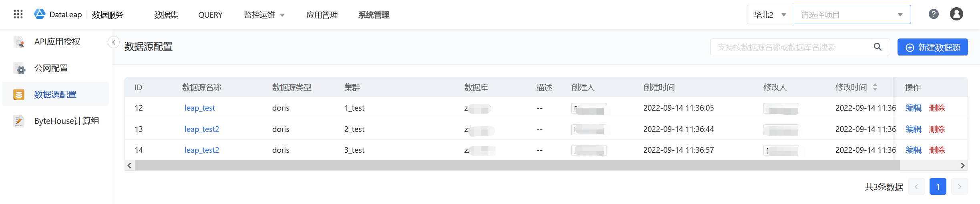Select the API应用授权 sidebar icon
The width and height of the screenshot is (980, 204).
pyautogui.click(x=19, y=42)
